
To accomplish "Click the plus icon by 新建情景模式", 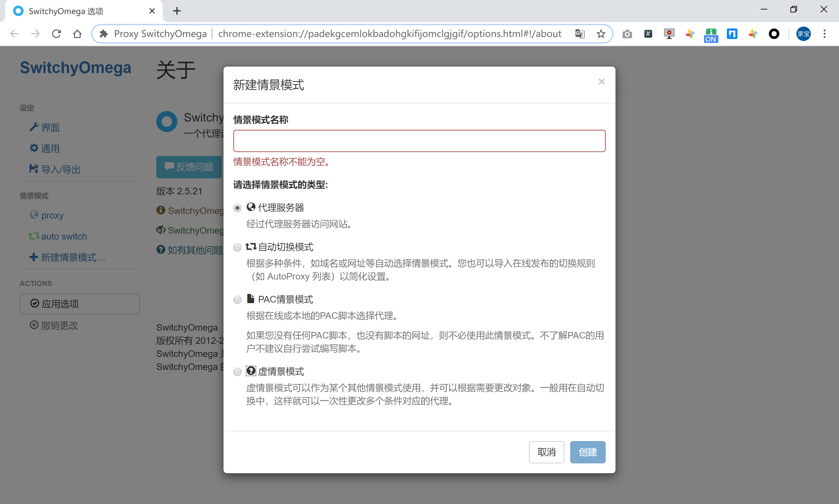I will pos(34,257).
